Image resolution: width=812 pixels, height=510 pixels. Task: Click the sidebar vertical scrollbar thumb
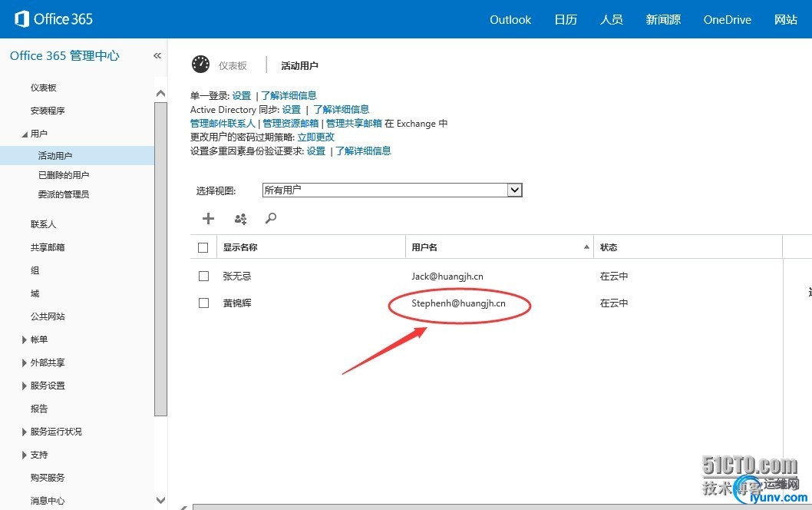[x=160, y=259]
